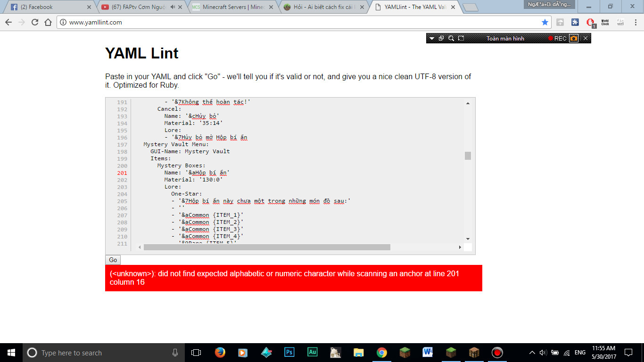Go back to the previous page
This screenshot has height=362, width=644.
8,22
